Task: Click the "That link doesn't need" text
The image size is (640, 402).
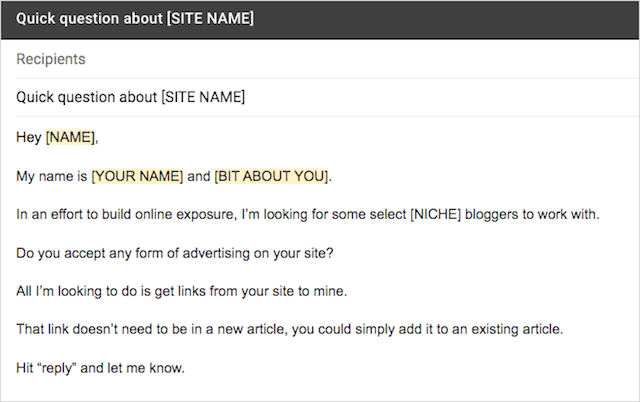Action: point(90,329)
